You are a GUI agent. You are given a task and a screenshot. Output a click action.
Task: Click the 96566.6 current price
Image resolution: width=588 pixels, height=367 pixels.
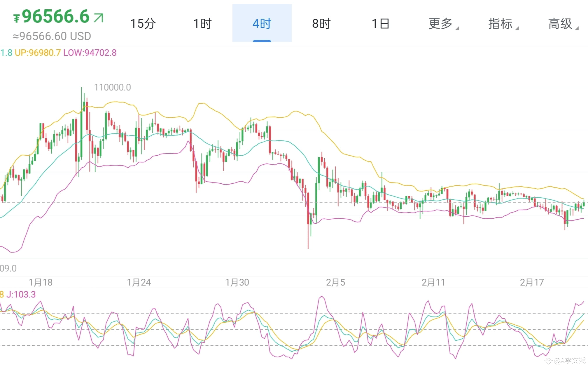point(56,16)
